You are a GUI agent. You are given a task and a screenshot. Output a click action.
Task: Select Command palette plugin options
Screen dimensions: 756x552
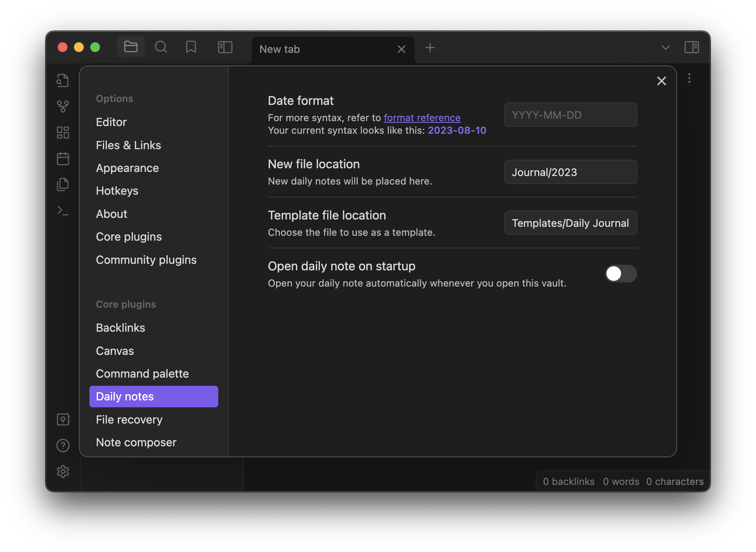(142, 374)
